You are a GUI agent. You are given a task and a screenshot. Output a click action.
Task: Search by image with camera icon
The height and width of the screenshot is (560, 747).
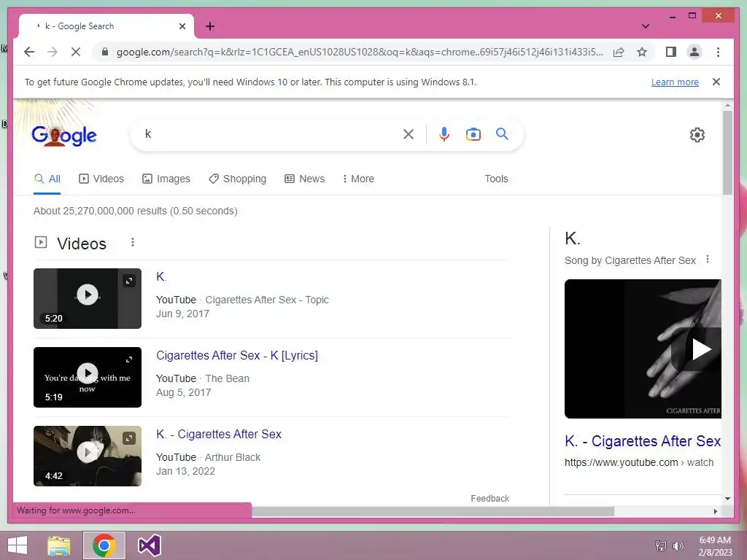coord(473,134)
